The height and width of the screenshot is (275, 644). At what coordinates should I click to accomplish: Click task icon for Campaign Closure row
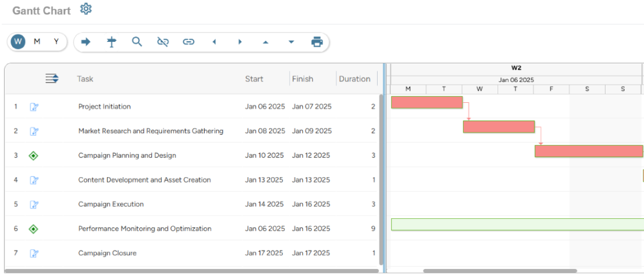coord(34,253)
